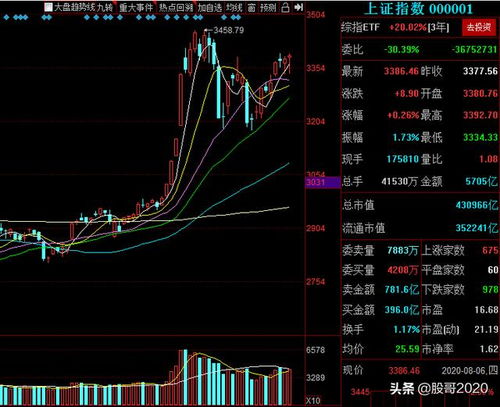Click 加自选 to add to watchlist

[210, 7]
